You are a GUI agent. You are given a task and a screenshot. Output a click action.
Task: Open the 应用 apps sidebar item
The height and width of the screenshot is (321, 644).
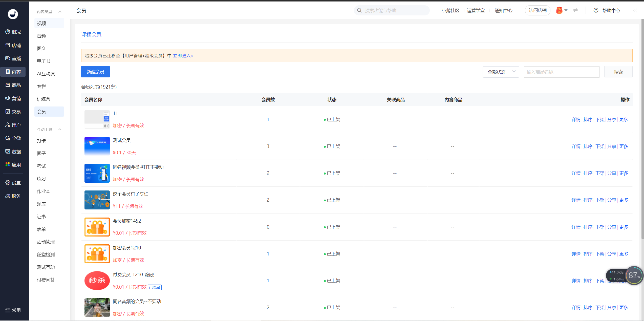pyautogui.click(x=13, y=165)
